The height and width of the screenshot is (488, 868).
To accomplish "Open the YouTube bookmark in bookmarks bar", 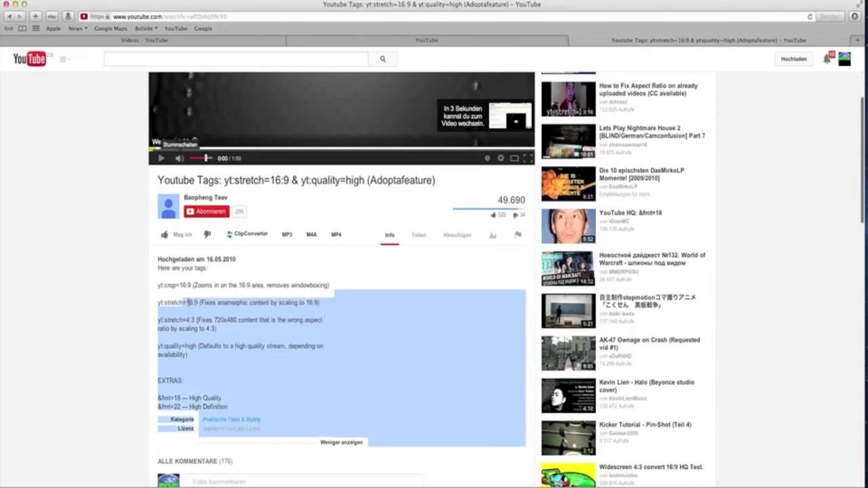I will (176, 28).
